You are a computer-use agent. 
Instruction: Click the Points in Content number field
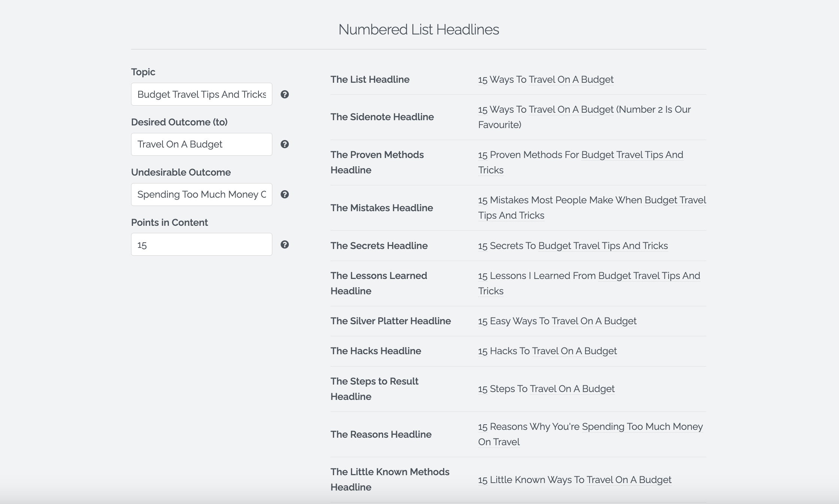[x=202, y=245]
